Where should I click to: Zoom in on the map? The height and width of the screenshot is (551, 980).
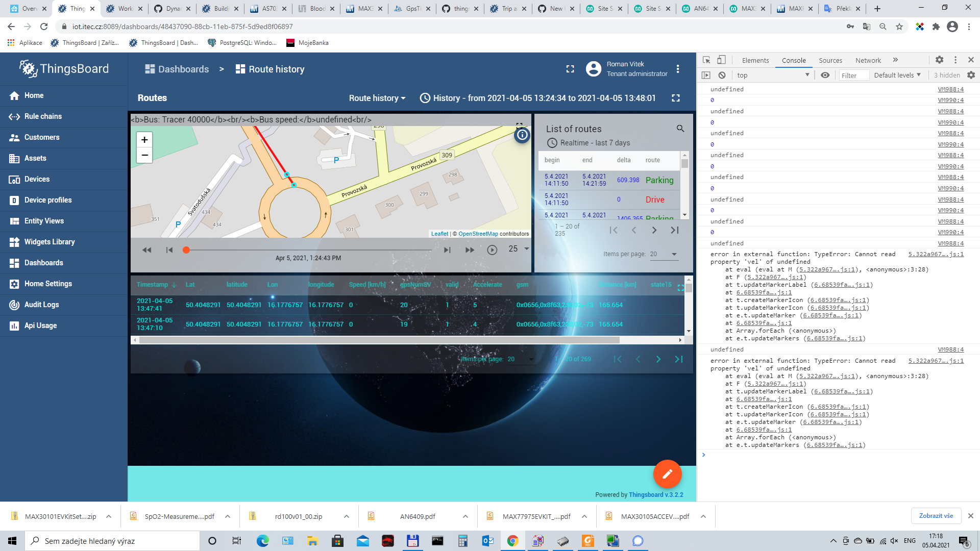(144, 140)
